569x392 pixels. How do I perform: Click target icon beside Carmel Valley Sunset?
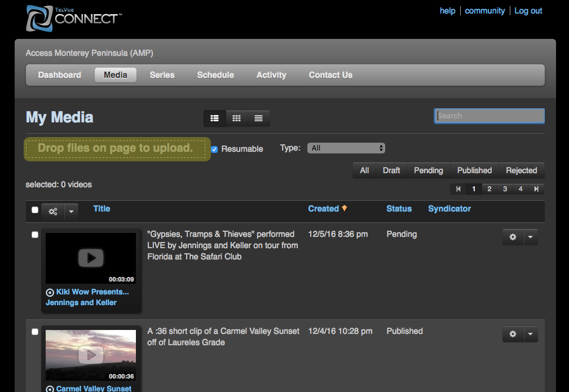50,389
